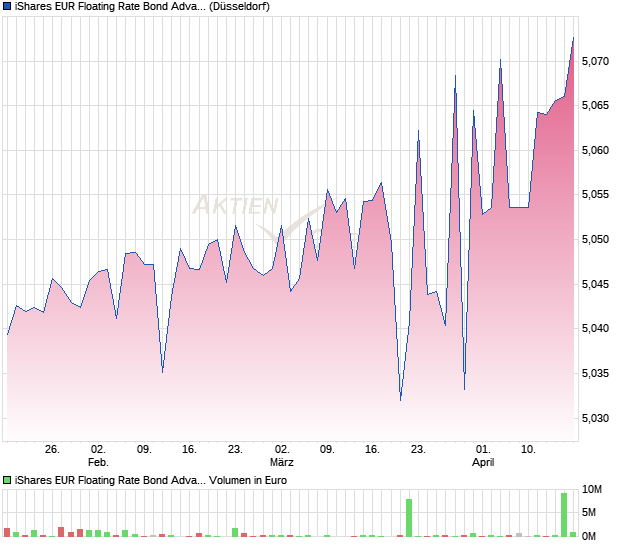Click the green volume legend square

click(7, 480)
